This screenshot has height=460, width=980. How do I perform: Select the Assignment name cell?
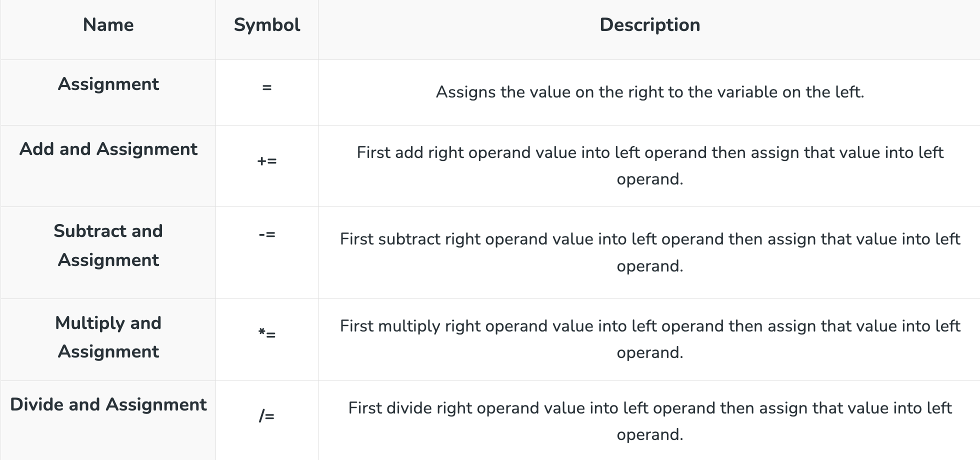108,84
